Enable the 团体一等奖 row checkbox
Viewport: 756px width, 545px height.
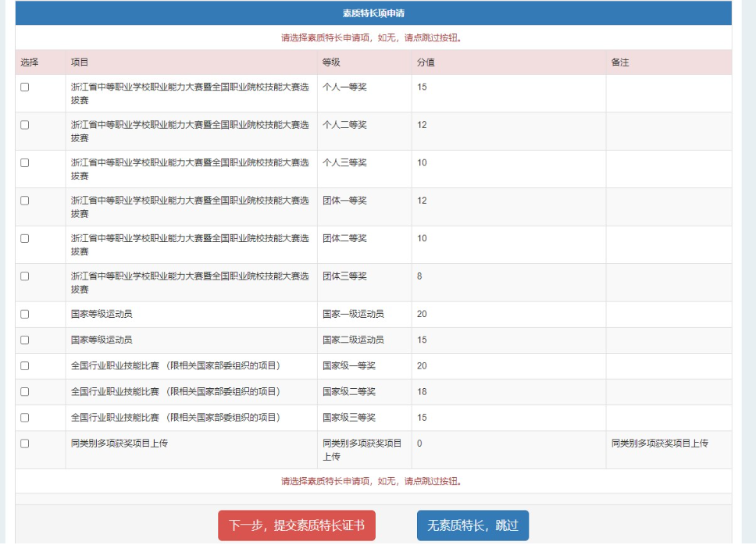[25, 201]
